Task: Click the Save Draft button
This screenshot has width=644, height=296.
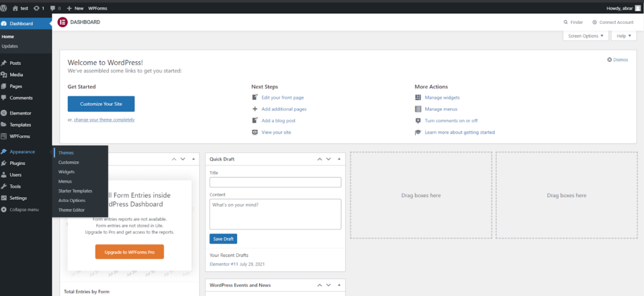Action: click(x=223, y=239)
